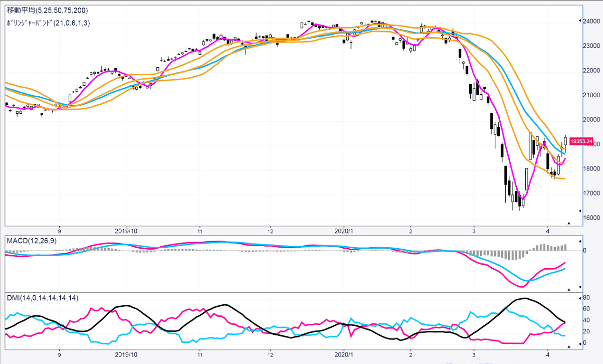Image resolution: width=603 pixels, height=364 pixels.
Task: Click the MACD(12,26,9) panel label
Action: (x=33, y=241)
